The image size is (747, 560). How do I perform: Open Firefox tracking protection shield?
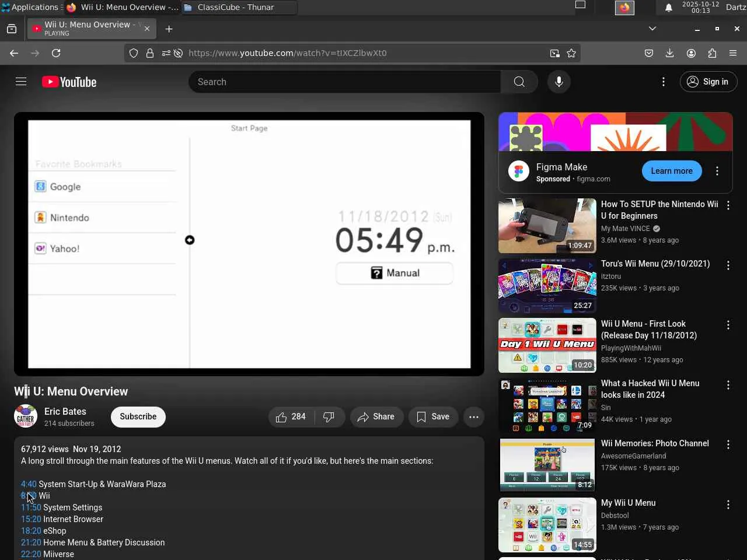pyautogui.click(x=134, y=53)
